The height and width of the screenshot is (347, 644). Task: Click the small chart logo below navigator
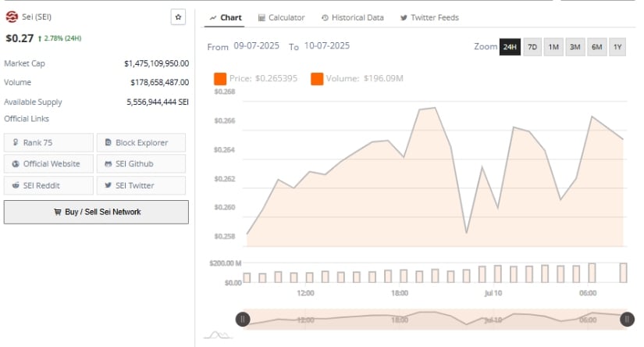[218, 335]
